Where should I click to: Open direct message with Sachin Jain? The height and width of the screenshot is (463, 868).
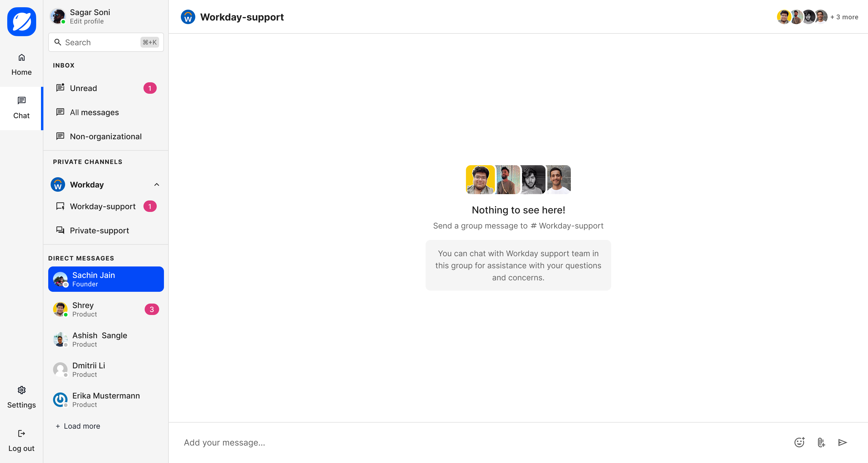[x=106, y=279]
